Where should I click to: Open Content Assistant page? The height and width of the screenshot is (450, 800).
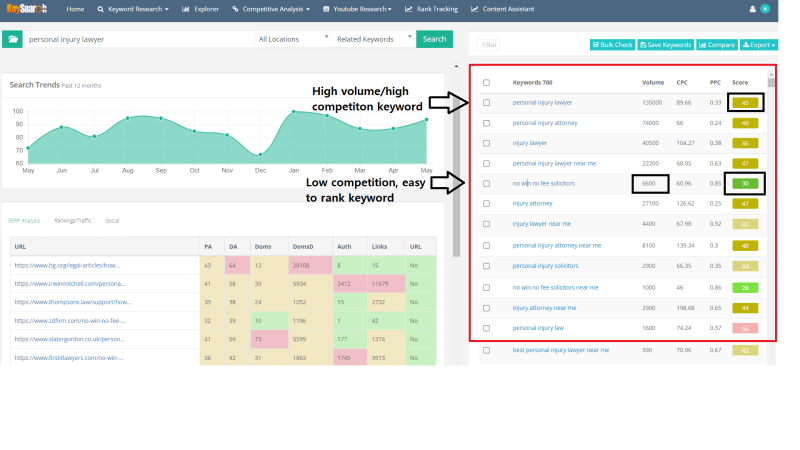503,9
